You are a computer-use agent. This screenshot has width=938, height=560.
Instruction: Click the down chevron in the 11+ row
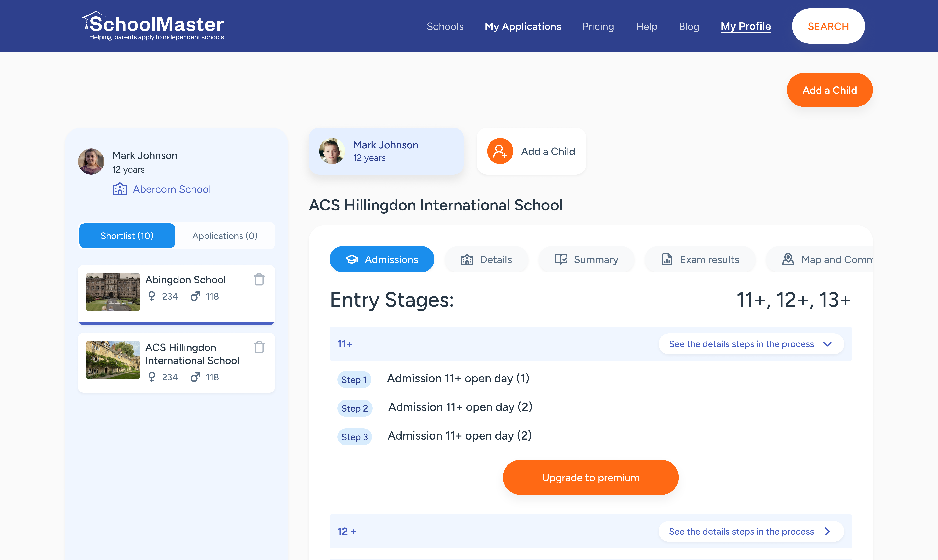[x=827, y=344]
